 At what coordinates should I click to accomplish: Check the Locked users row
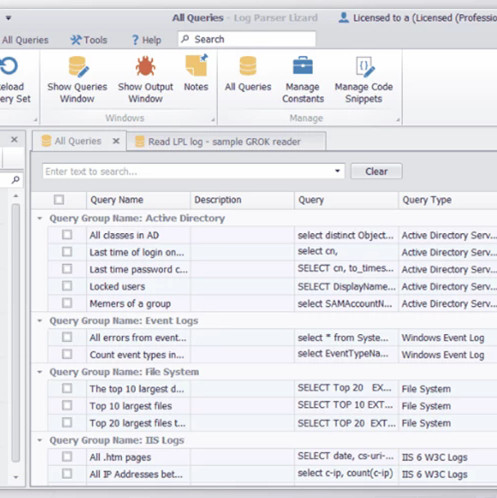coord(67,286)
